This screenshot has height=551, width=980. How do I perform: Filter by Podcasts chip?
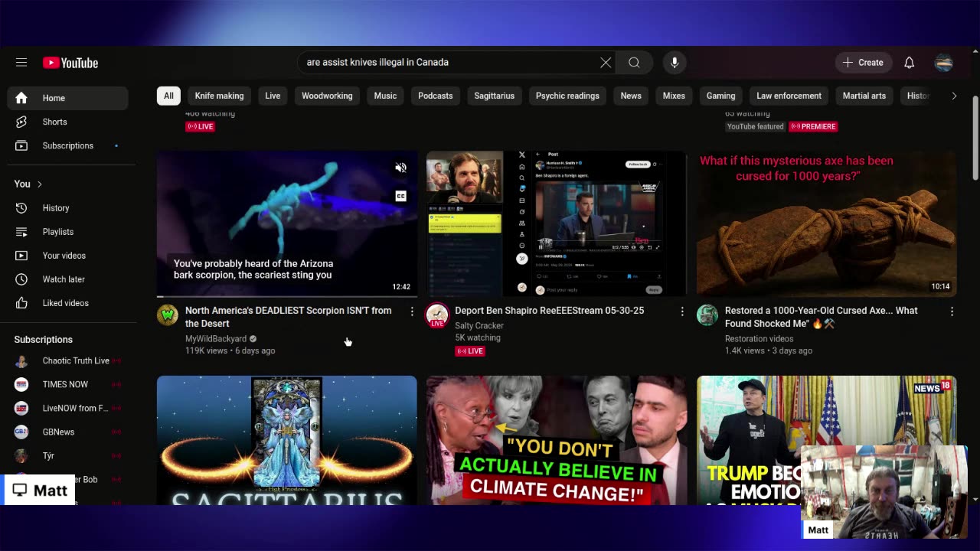[x=436, y=96]
